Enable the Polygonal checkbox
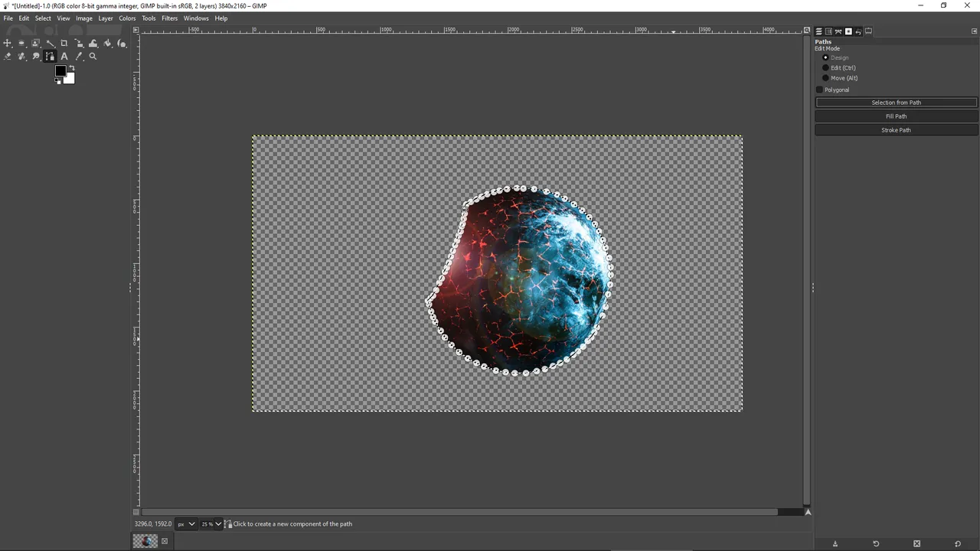Viewport: 980px width, 551px height. tap(819, 90)
